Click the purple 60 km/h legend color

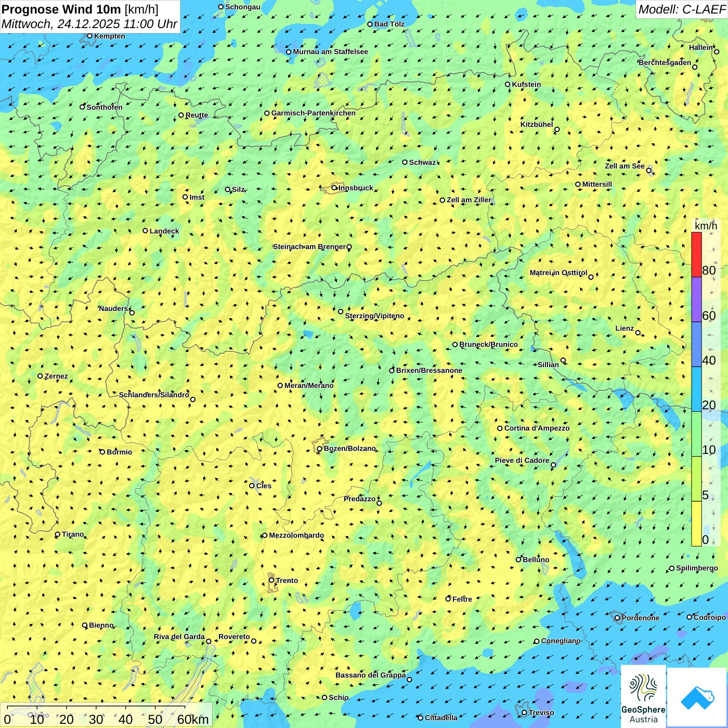[696, 300]
